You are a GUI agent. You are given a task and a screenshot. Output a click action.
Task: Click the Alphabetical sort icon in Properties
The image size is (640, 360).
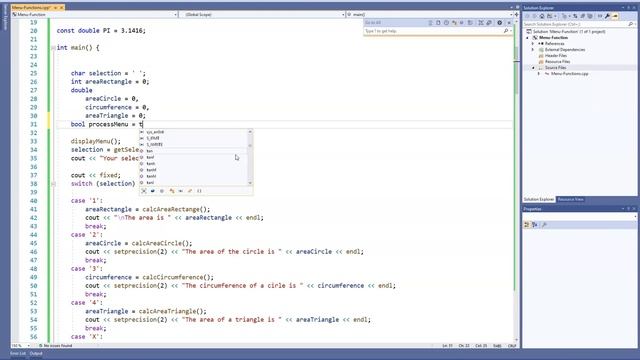pos(535,225)
